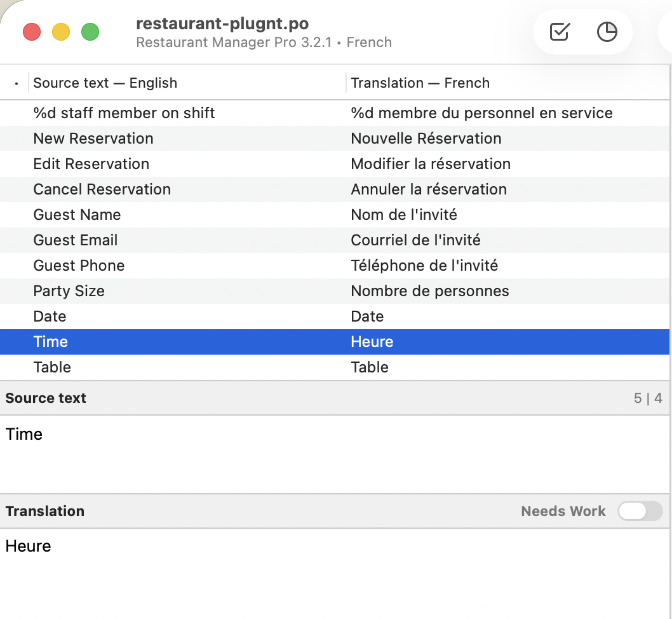This screenshot has height=619, width=672.
Task: Open the translation statistics pie-chart icon
Action: click(607, 32)
